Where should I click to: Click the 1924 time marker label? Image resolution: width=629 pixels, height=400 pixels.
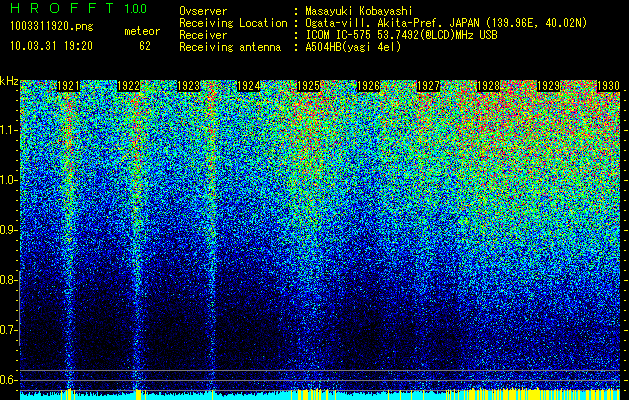point(249,86)
